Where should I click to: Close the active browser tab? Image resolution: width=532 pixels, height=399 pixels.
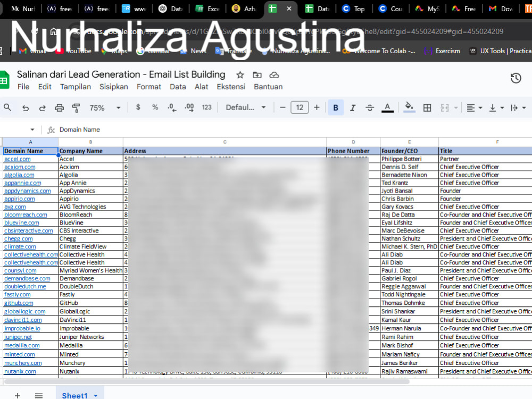(x=289, y=9)
